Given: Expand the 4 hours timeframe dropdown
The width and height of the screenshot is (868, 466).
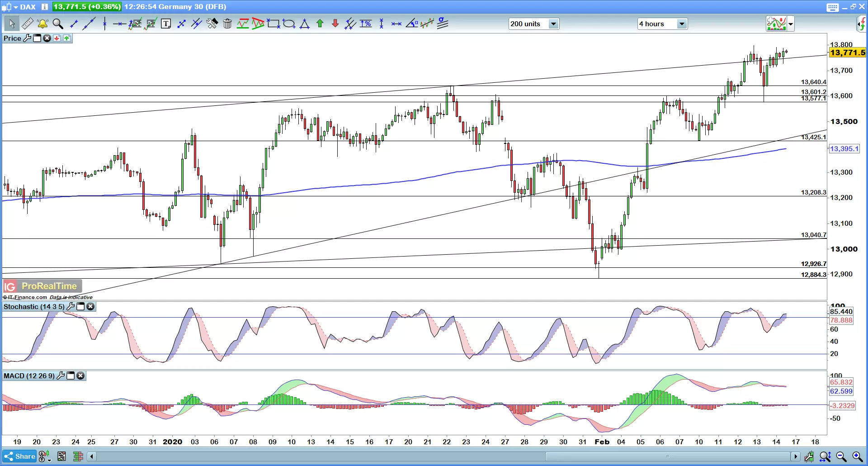Looking at the screenshot, I should [682, 24].
